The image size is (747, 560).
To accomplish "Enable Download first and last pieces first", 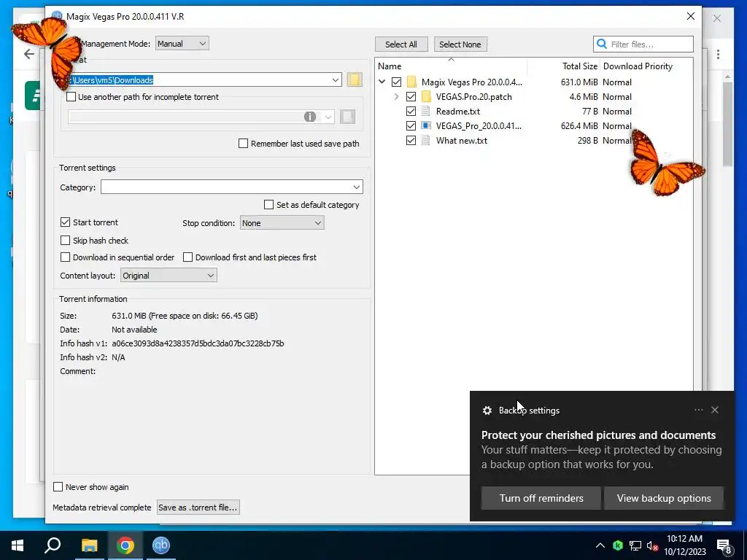I will tap(187, 257).
